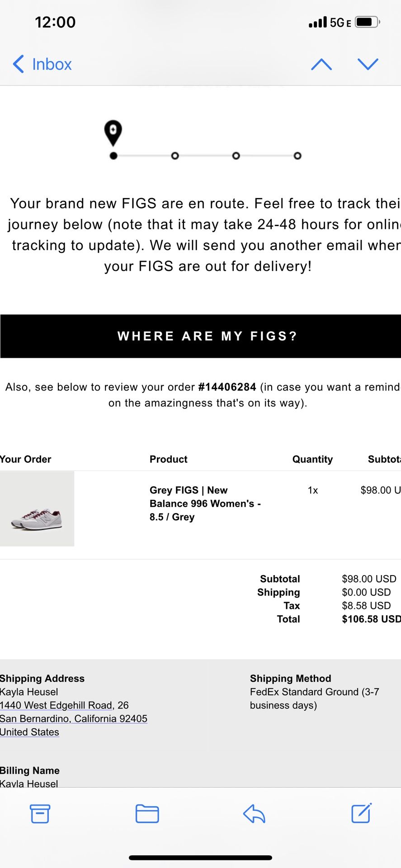
Task: Open the 1440 West Edgehill Road address link
Action: [56, 705]
